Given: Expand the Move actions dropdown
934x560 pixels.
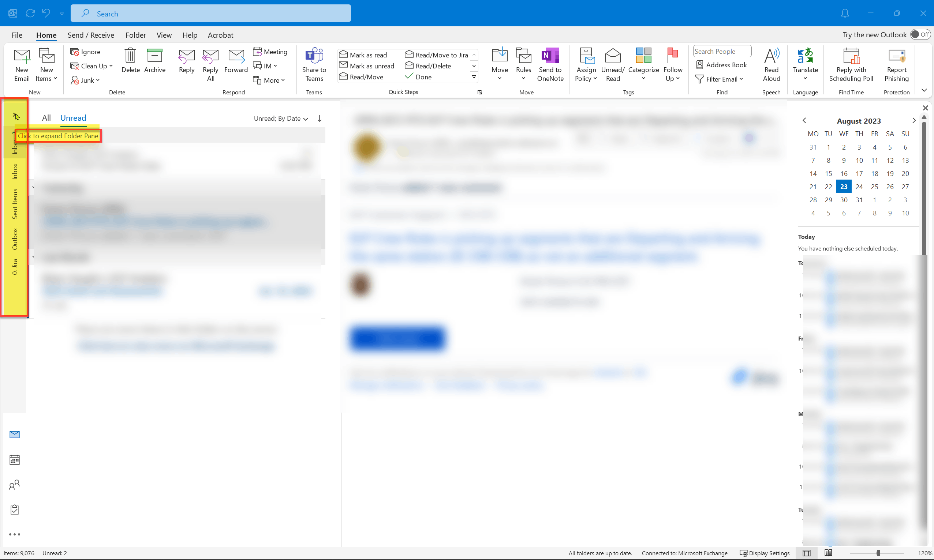Looking at the screenshot, I should click(499, 79).
